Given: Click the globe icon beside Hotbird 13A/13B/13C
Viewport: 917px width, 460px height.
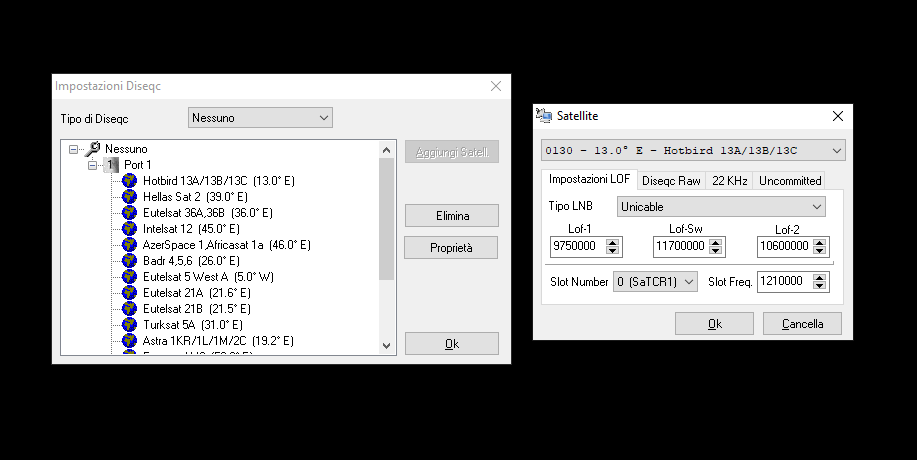Looking at the screenshot, I should point(129,181).
